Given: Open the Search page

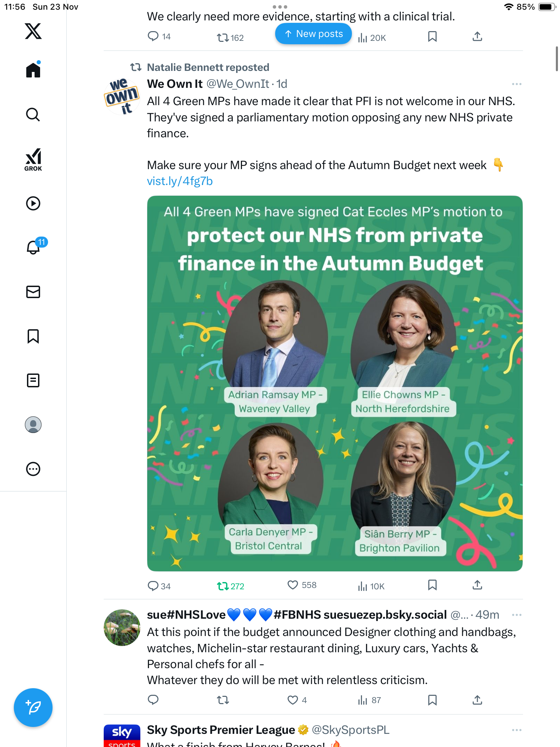Looking at the screenshot, I should 33,114.
